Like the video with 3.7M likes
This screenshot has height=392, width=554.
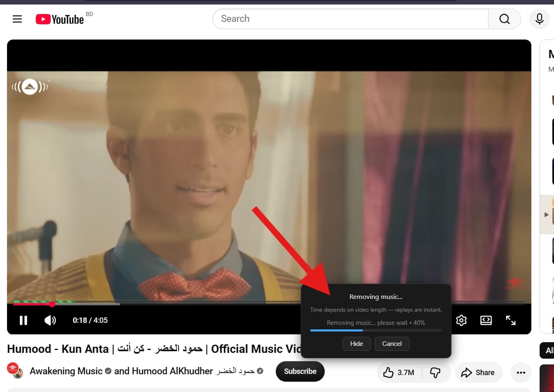click(x=398, y=373)
